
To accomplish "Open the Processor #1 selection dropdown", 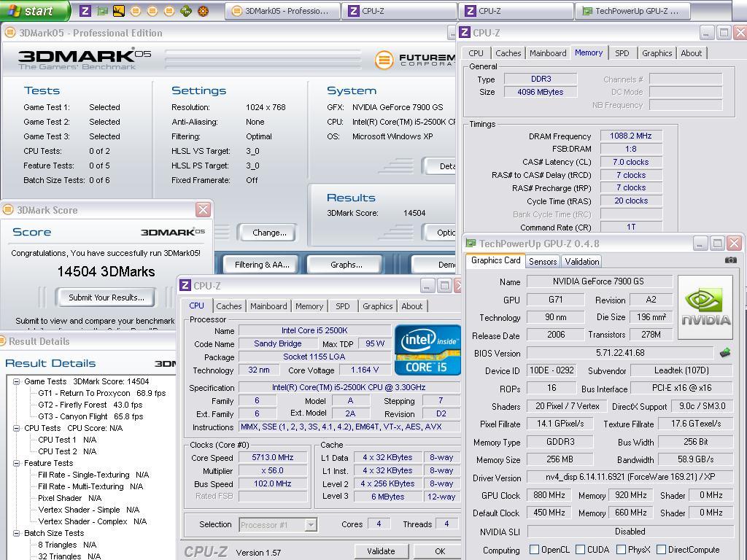I will [311, 525].
